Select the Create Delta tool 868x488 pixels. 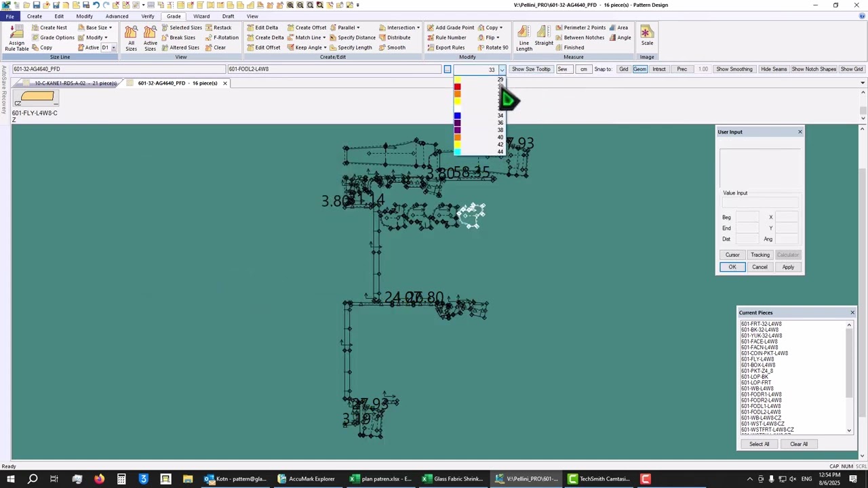pyautogui.click(x=265, y=38)
